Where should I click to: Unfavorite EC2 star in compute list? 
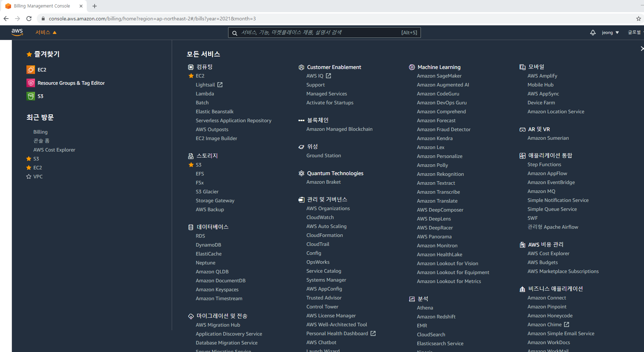[191, 76]
